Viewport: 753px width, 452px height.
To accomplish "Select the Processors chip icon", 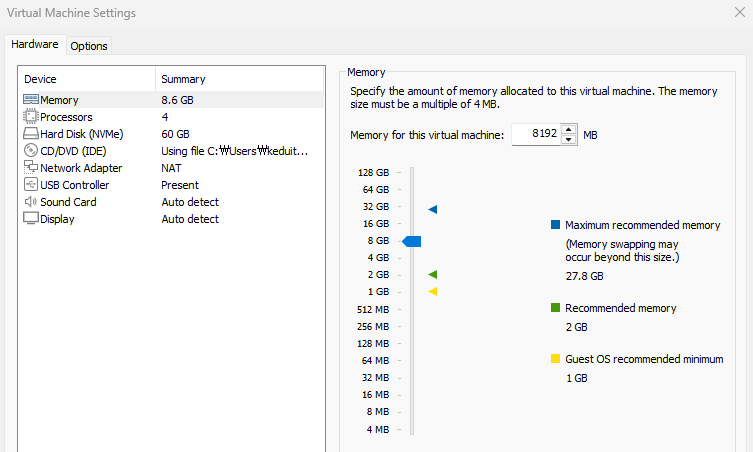I will pos(31,116).
